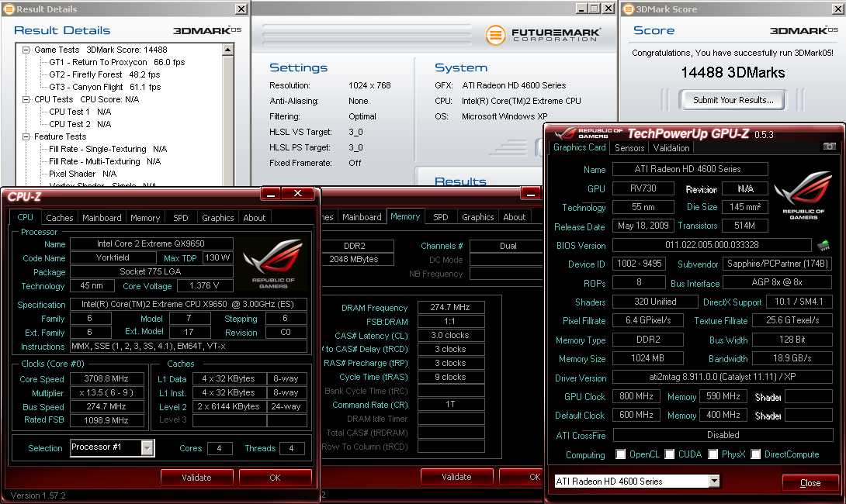Image resolution: width=846 pixels, height=504 pixels.
Task: Click Submit Your Results button
Action: (733, 100)
